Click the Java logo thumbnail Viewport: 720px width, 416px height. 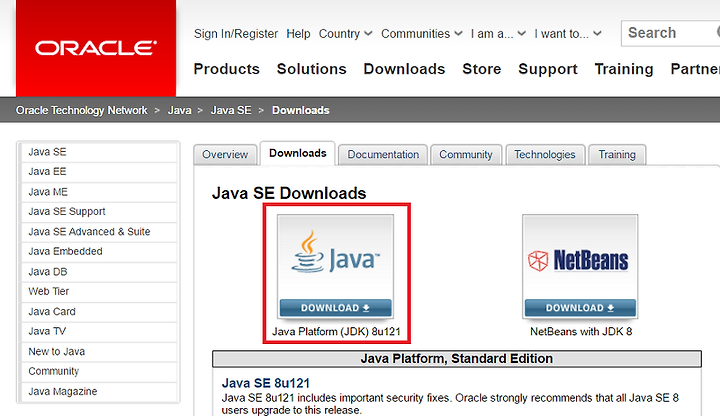(336, 258)
